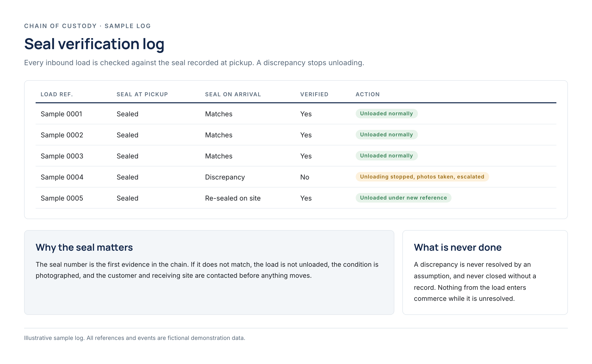Click the 'Sealed' cell in Sample 0002 row
Screen dimensions: 592x364
click(127, 135)
